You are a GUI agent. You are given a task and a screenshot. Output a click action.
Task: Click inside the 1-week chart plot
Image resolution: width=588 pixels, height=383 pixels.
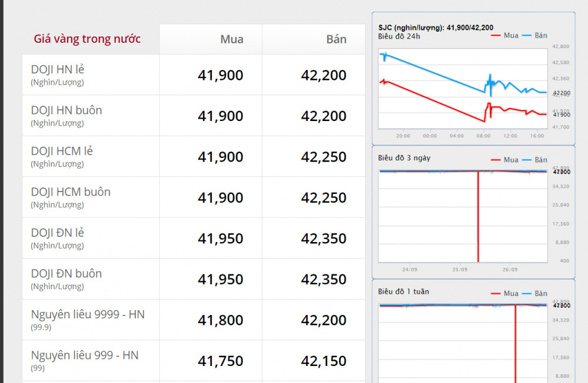pos(463,343)
